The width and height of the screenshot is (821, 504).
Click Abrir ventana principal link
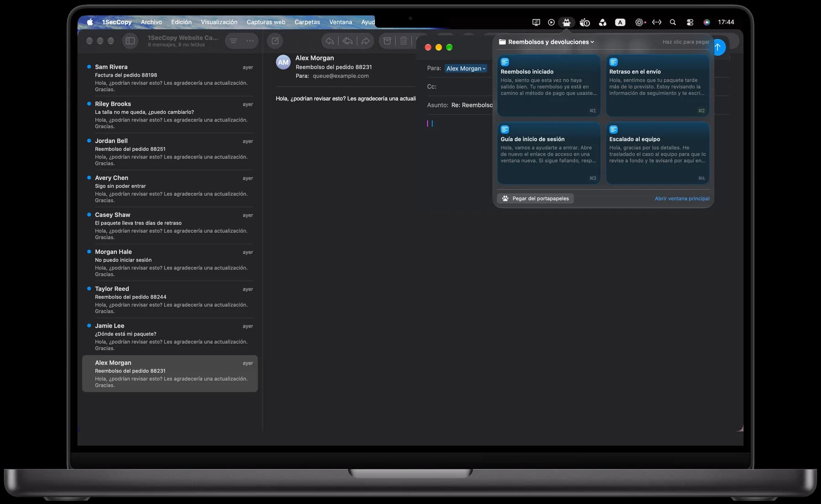682,199
